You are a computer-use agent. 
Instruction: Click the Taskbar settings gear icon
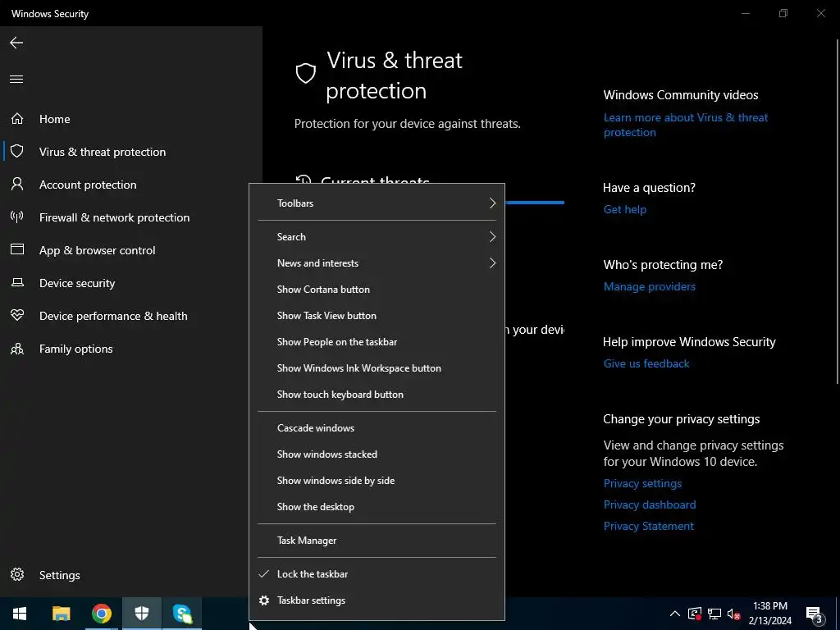click(264, 600)
